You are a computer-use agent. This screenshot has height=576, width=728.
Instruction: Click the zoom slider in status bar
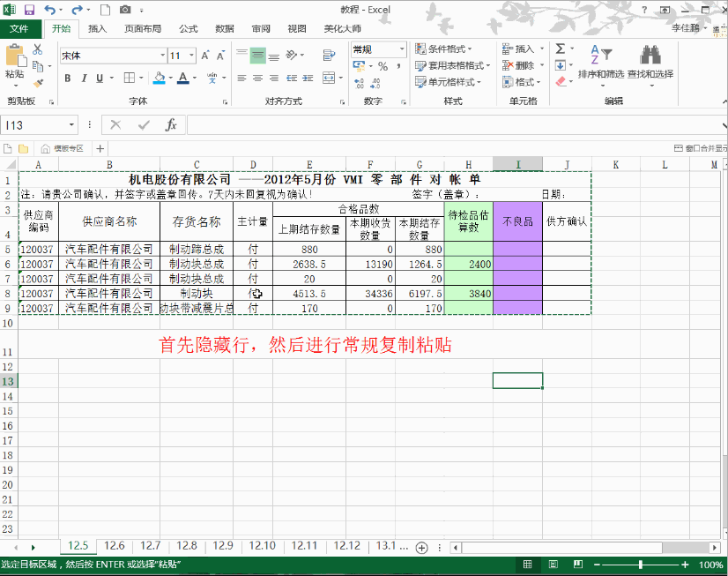(640, 565)
